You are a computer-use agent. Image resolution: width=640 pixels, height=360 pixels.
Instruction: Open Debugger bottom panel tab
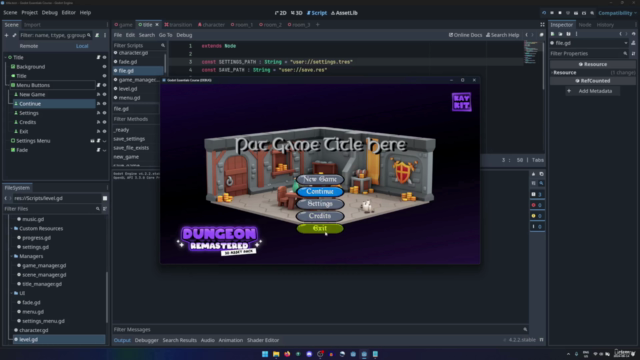(x=147, y=340)
